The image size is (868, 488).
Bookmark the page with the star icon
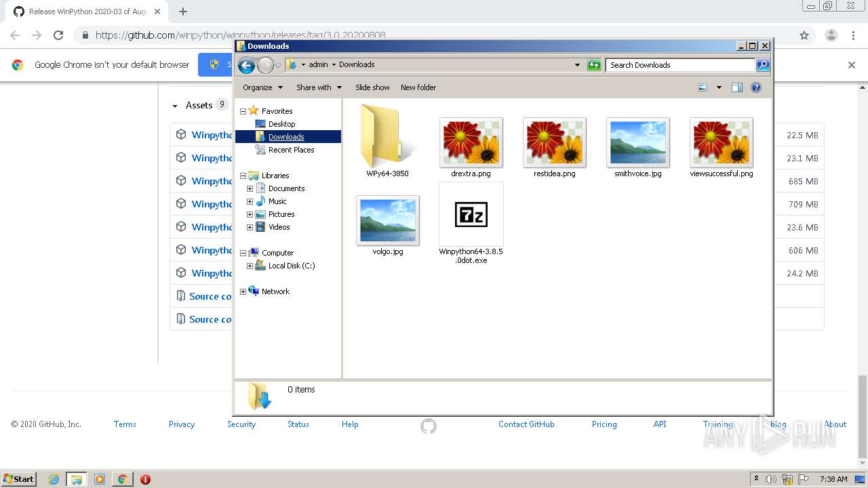804,35
